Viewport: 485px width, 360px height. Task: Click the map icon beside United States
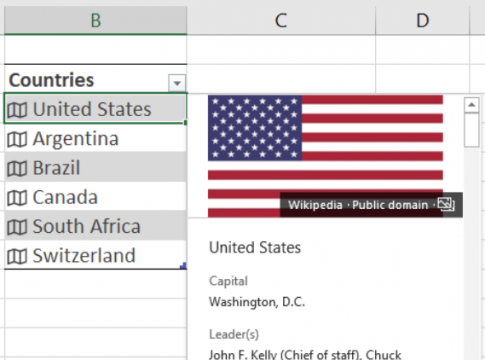coord(17,110)
